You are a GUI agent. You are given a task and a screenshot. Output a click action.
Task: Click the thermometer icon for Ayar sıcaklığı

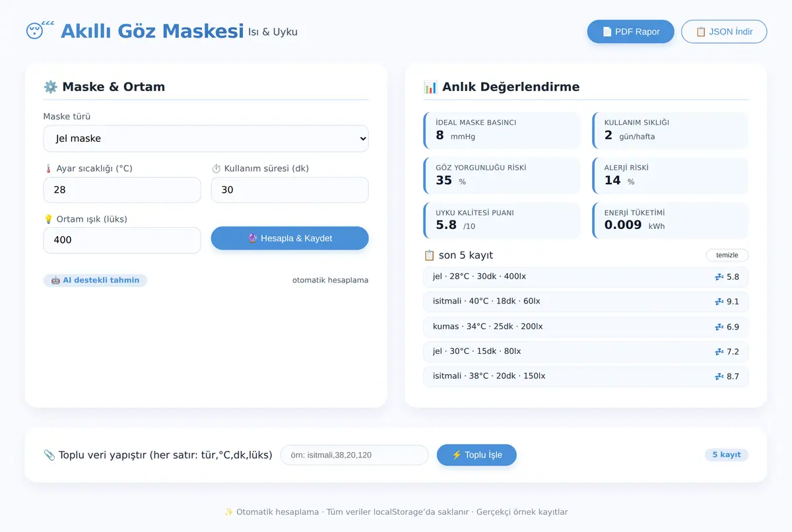(48, 168)
